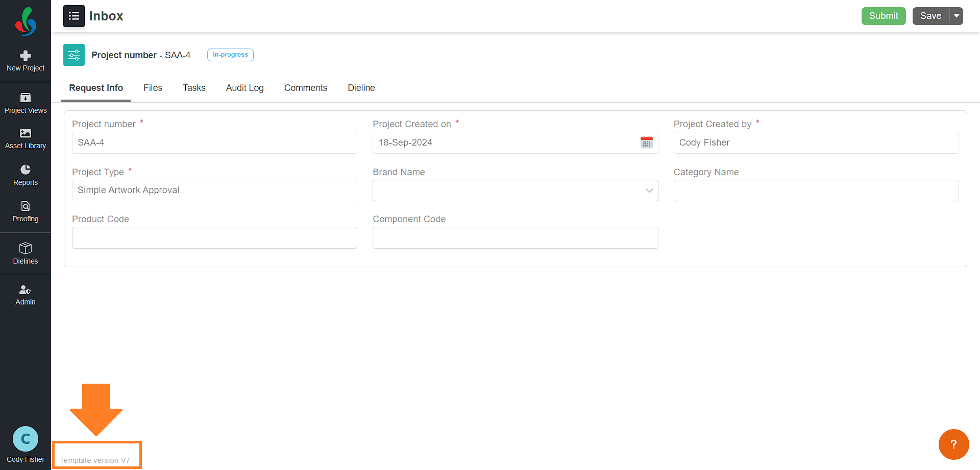Click the teal project settings icon
This screenshot has width=980, height=470.
tap(74, 55)
